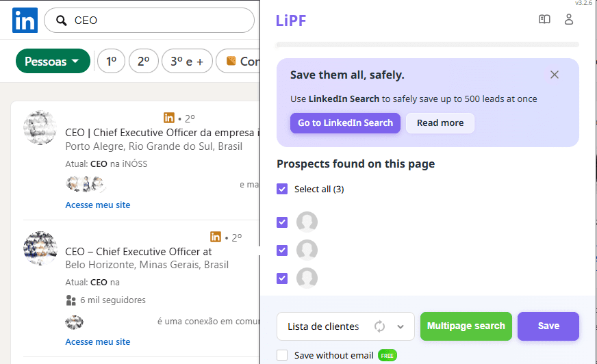
Task: Click the first 'Acesse meu site' link
Action: tap(97, 205)
